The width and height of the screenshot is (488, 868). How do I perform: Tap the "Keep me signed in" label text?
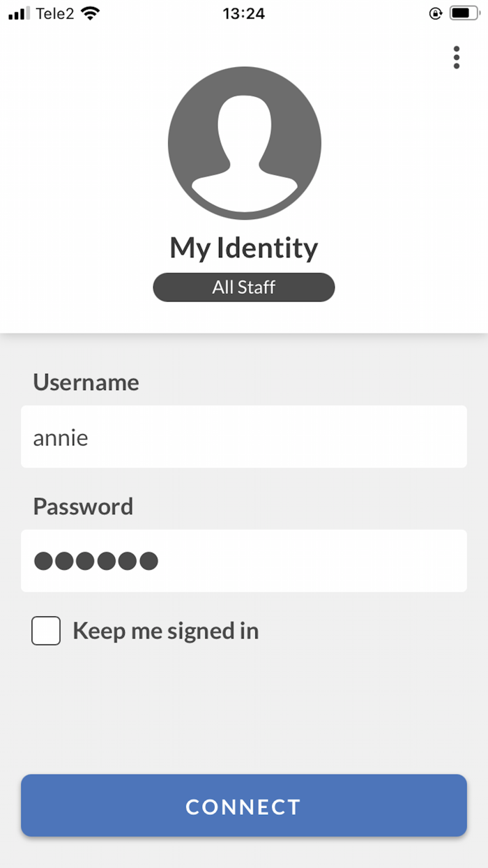click(166, 631)
